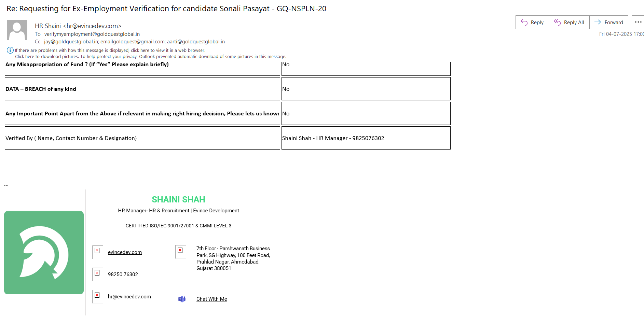
Task: Click the download pictures info message
Action: pos(150,57)
